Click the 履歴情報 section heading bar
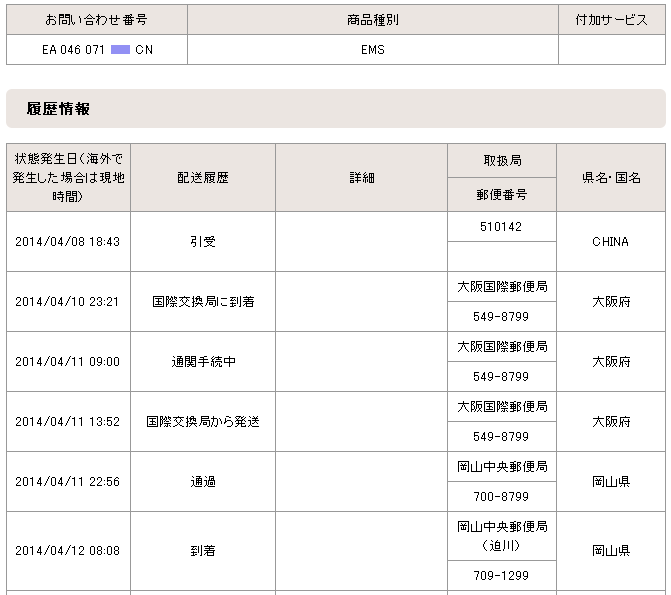The height and width of the screenshot is (595, 671). tap(335, 109)
